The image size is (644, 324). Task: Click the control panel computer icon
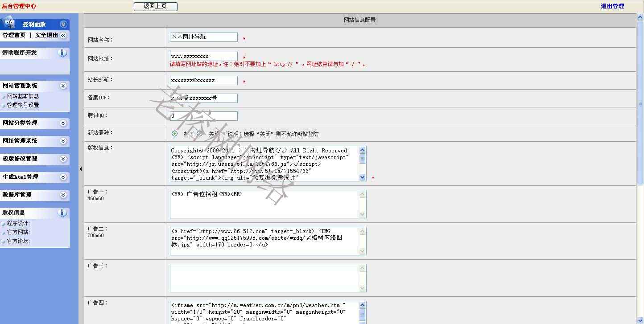pyautogui.click(x=8, y=23)
